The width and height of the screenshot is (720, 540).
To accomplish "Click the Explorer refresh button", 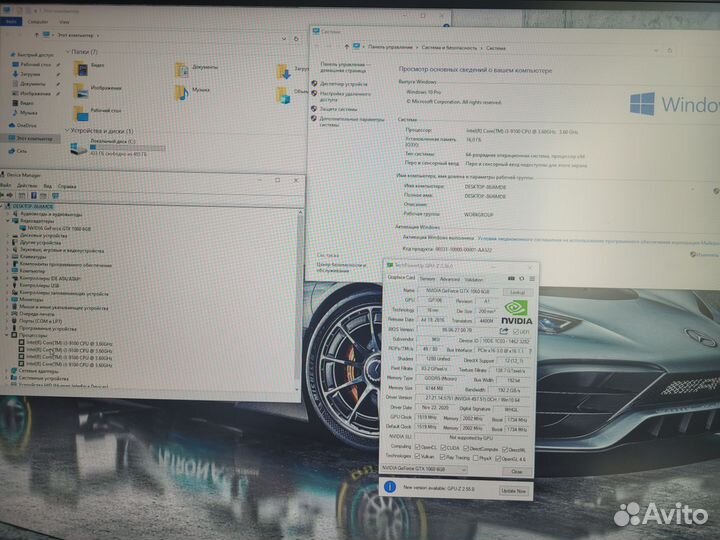I will click(x=296, y=39).
